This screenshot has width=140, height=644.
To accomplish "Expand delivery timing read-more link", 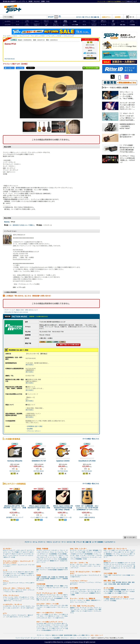I will [x=29, y=383].
